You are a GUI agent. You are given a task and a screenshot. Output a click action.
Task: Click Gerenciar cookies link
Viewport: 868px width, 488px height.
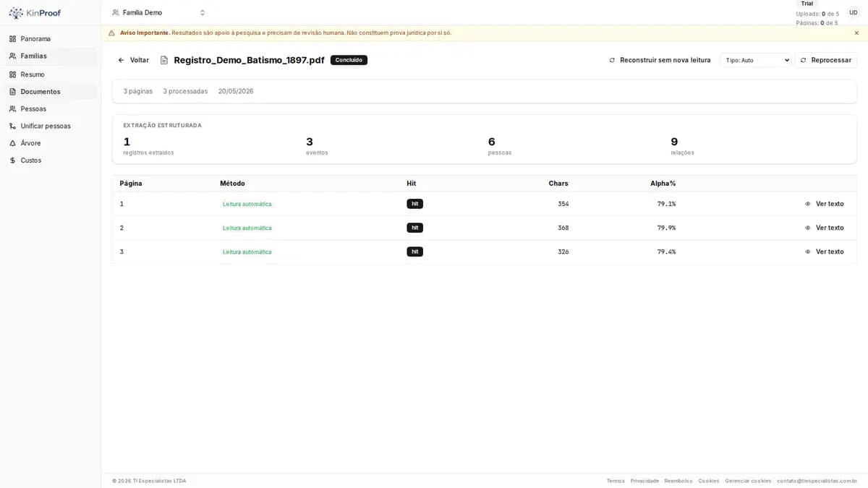748,481
